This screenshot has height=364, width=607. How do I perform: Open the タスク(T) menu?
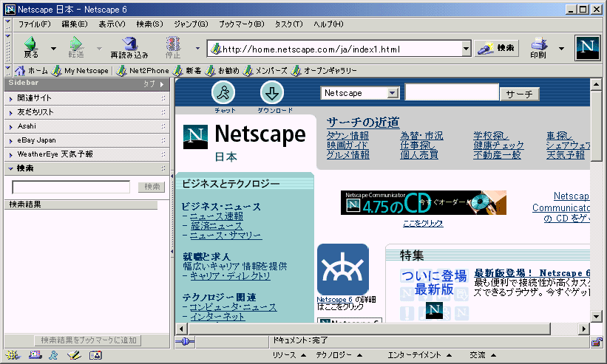click(289, 24)
